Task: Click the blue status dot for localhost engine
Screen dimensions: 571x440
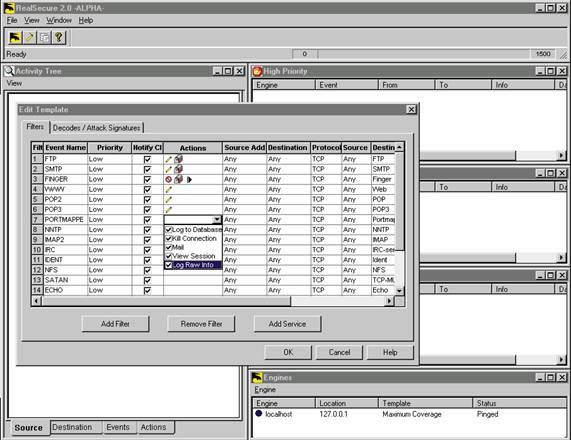Action: pyautogui.click(x=259, y=413)
